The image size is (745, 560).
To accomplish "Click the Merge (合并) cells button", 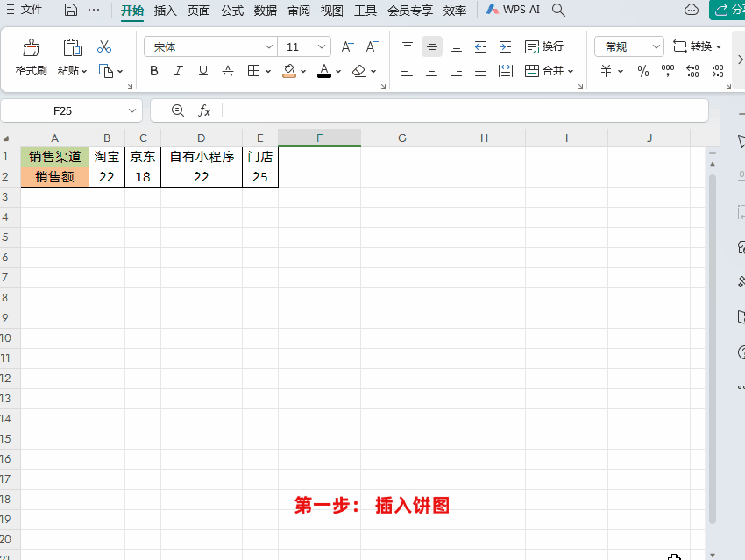I will [544, 71].
